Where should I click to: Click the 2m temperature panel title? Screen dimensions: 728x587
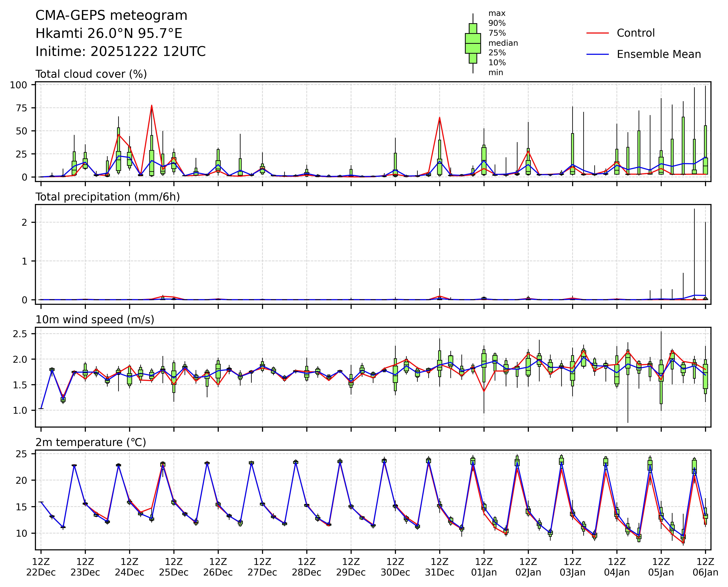point(91,442)
